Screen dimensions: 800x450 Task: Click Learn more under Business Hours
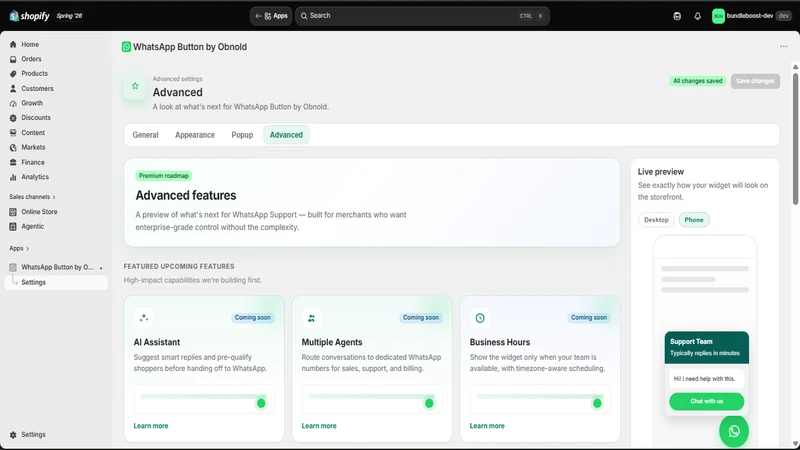(x=487, y=426)
